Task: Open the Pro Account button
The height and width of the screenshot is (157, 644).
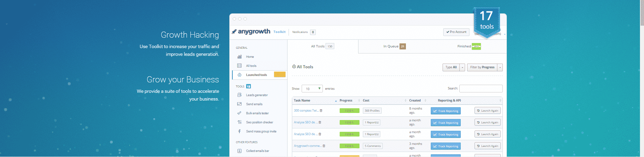Action: pos(456,32)
